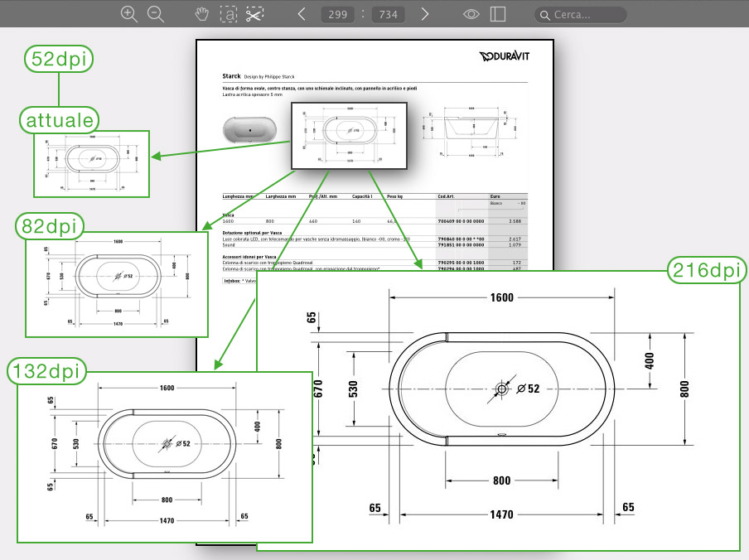
Task: Click the search magnifier icon in Cerca
Action: [544, 15]
